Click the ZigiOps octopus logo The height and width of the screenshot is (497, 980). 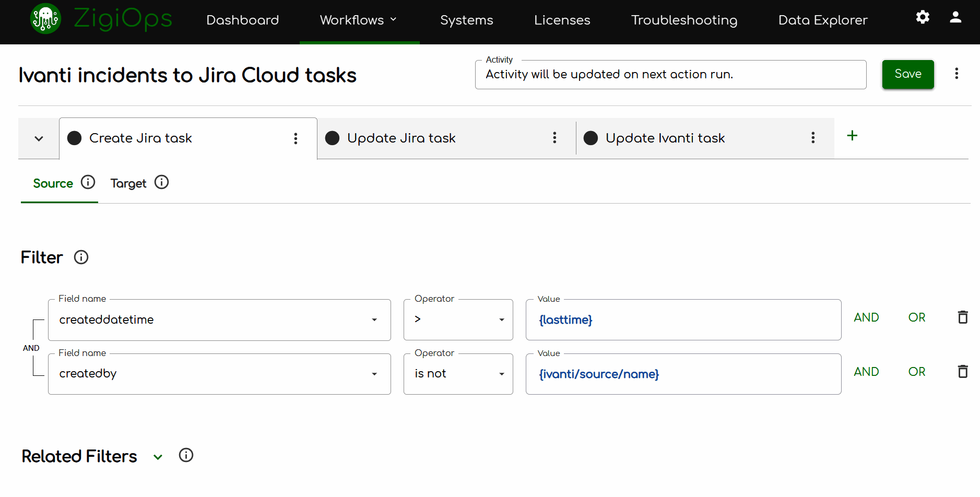click(x=46, y=19)
